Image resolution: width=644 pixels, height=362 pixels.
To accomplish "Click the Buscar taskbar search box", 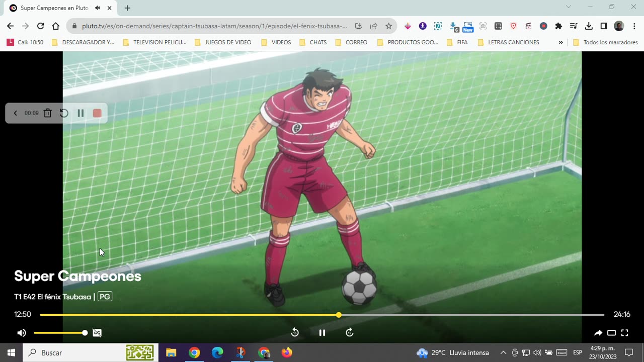I will coord(91,352).
